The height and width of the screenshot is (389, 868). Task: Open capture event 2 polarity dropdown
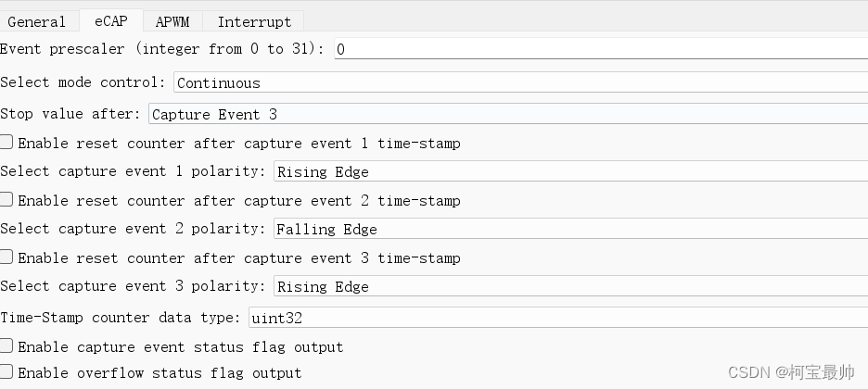click(569, 229)
